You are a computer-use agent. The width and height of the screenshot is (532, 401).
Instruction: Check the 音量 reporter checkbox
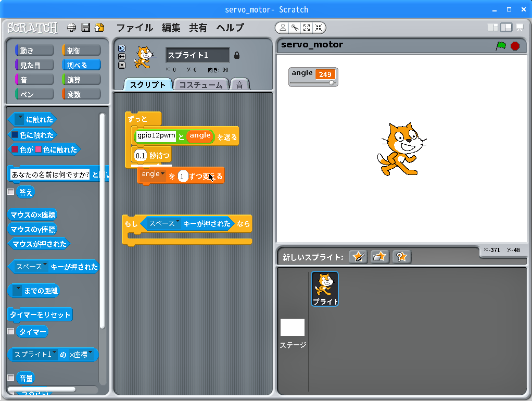pos(11,378)
